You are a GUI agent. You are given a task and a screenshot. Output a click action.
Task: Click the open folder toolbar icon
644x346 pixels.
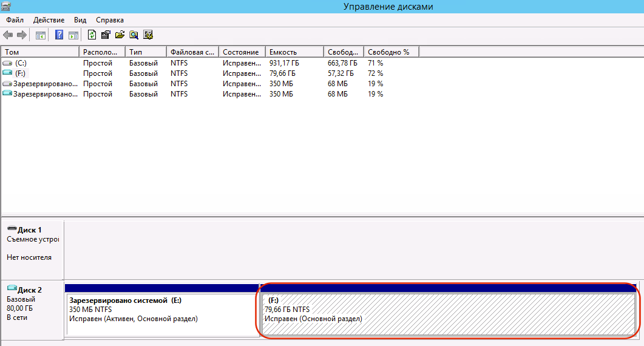[120, 35]
